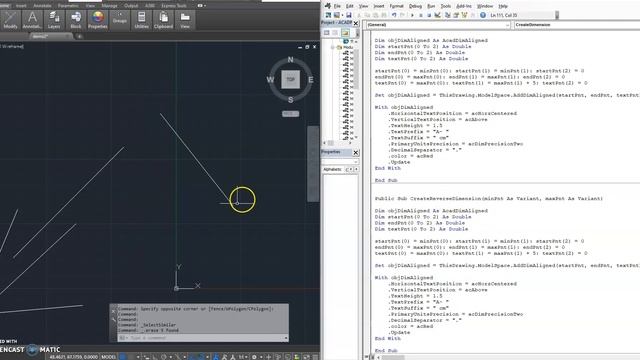This screenshot has width=640, height=360.
Task: Open Project Explorer icon in VBA toolbar
Action: coord(448,15)
